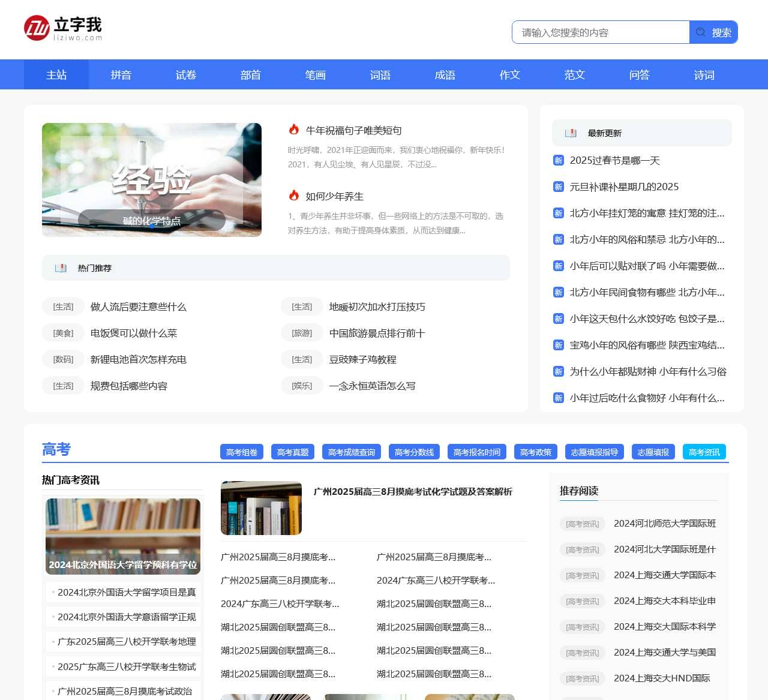Click the 新 badge beside 小年这天包什么水饺好吃
The height and width of the screenshot is (700, 768).
559,319
